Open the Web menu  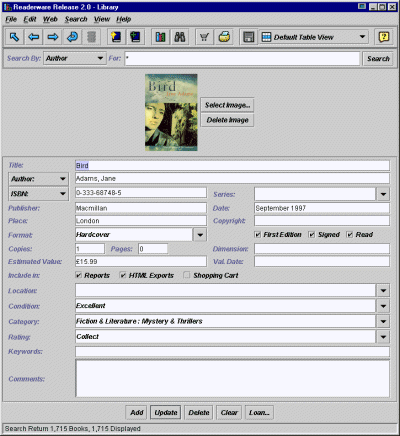50,19
